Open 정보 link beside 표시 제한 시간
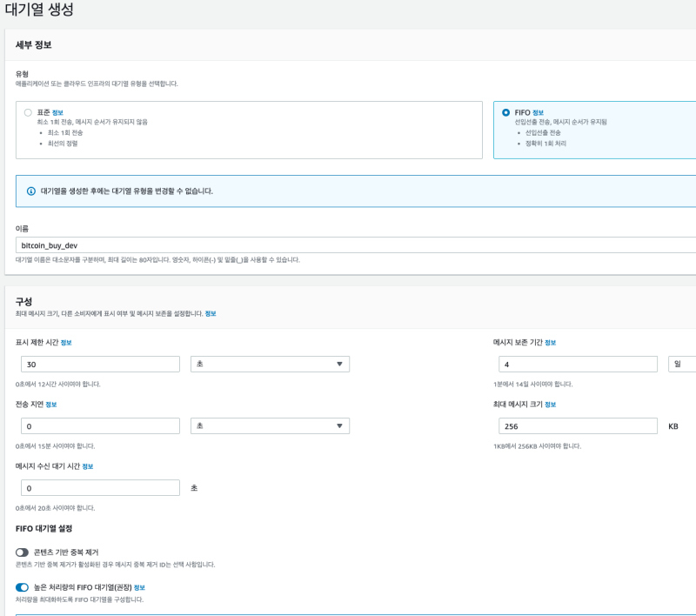The width and height of the screenshot is (696, 616). pyautogui.click(x=66, y=343)
